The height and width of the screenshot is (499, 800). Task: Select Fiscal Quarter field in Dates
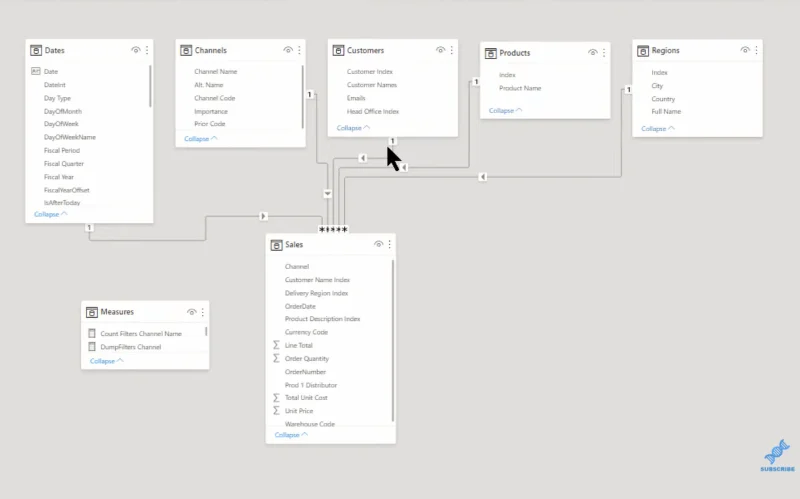click(64, 164)
